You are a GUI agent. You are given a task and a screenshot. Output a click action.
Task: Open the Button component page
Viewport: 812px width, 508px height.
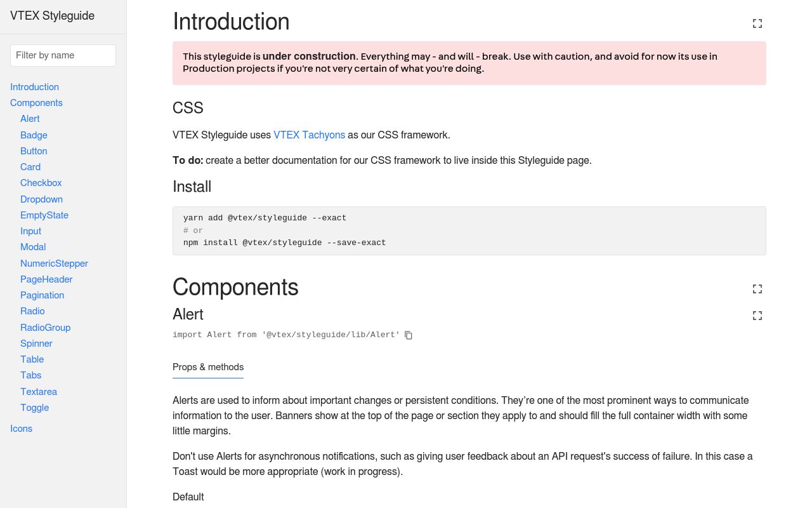(x=34, y=151)
